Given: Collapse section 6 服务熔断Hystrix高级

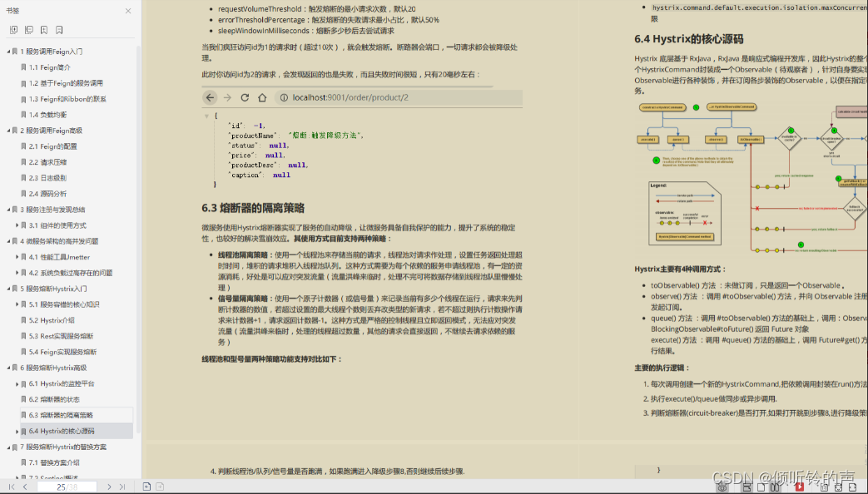Looking at the screenshot, I should point(8,368).
